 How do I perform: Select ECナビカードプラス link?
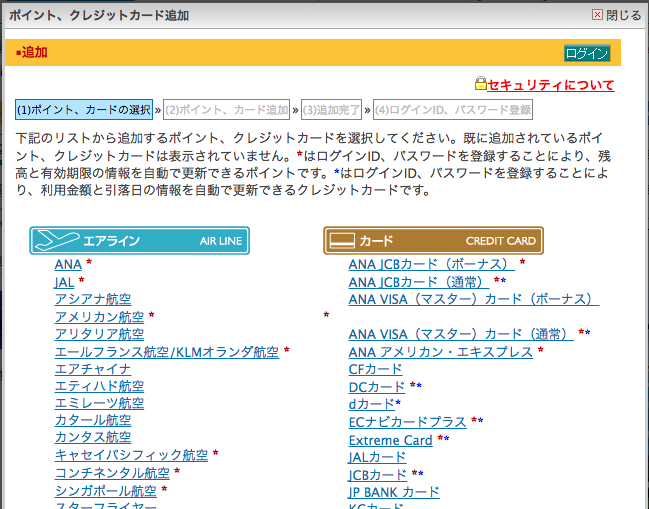(408, 422)
